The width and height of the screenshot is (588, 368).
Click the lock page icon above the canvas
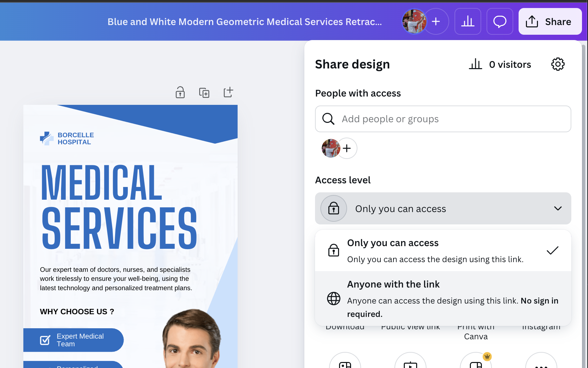[x=180, y=92]
